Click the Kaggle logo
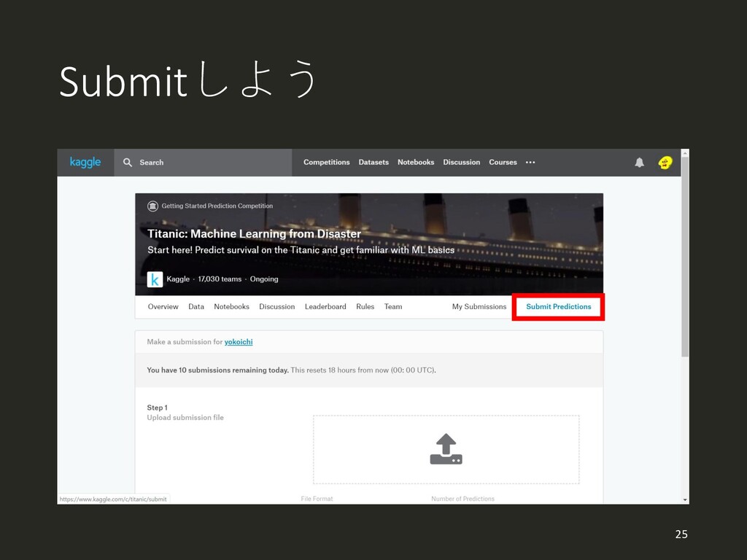The height and width of the screenshot is (560, 747). (x=85, y=163)
